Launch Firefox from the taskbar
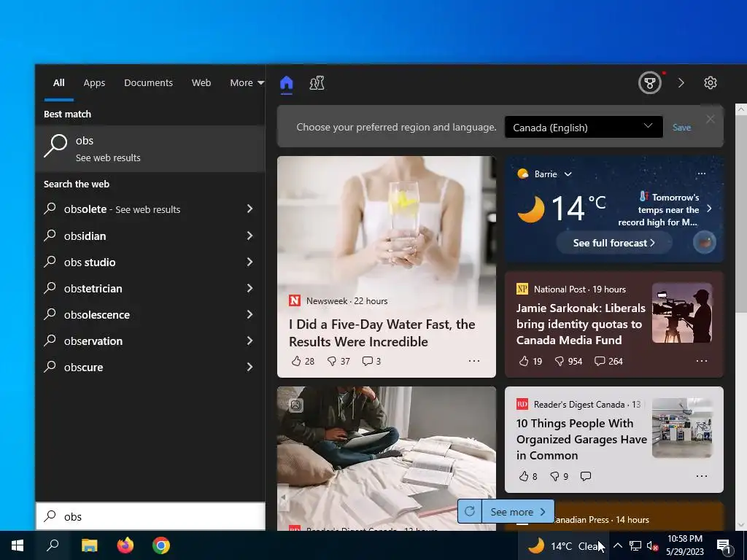Image resolution: width=747 pixels, height=560 pixels. [125, 545]
